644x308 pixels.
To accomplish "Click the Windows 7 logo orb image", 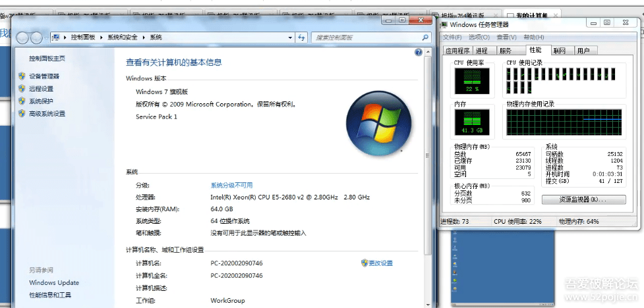I will pyautogui.click(x=378, y=123).
